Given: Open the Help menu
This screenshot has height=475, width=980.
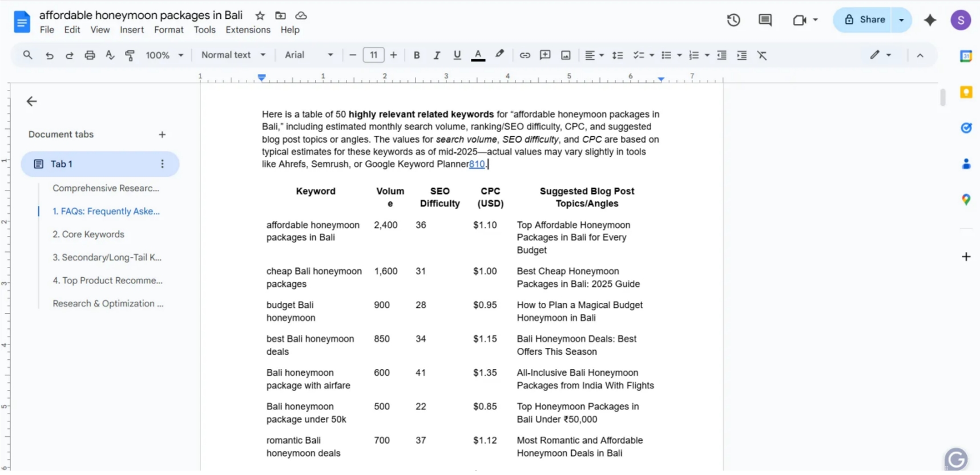Looking at the screenshot, I should pos(290,30).
